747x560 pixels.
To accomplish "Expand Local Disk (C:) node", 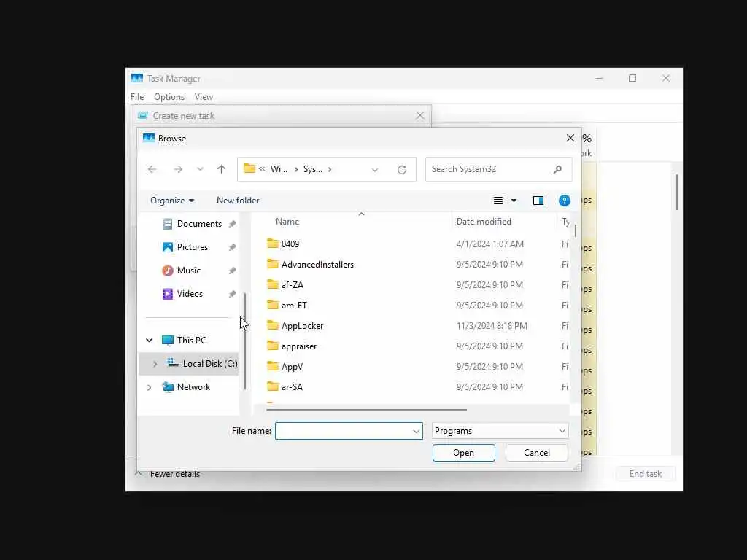I will coord(155,364).
